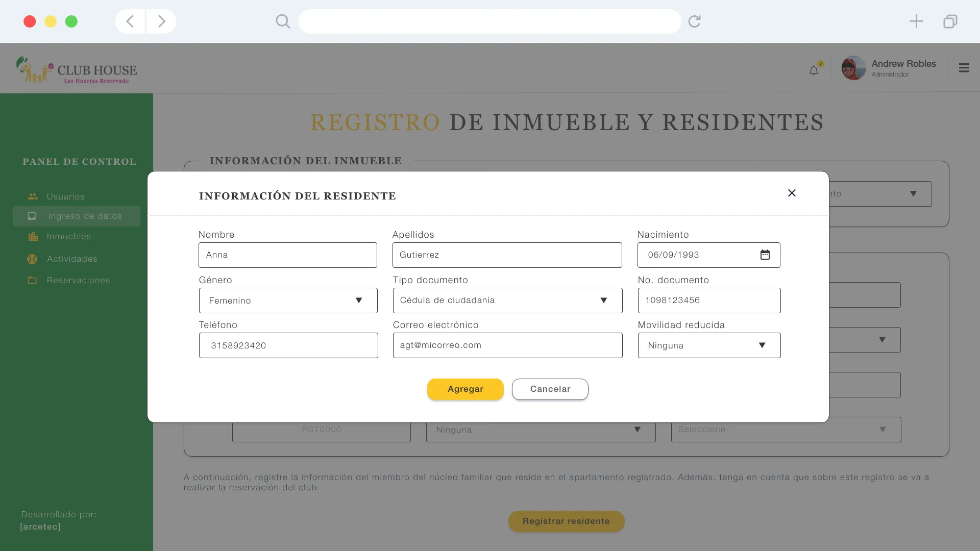980x551 pixels.
Task: Click the browser forward arrow
Action: click(x=161, y=21)
